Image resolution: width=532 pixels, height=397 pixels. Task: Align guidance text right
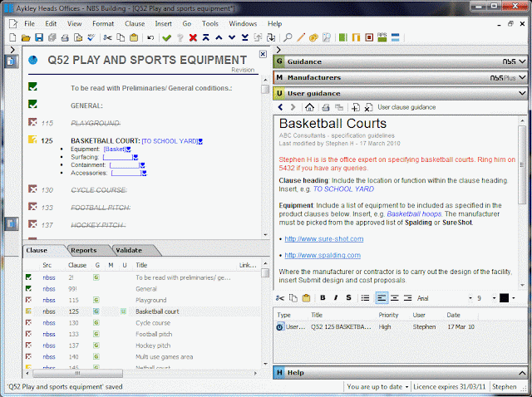407,298
